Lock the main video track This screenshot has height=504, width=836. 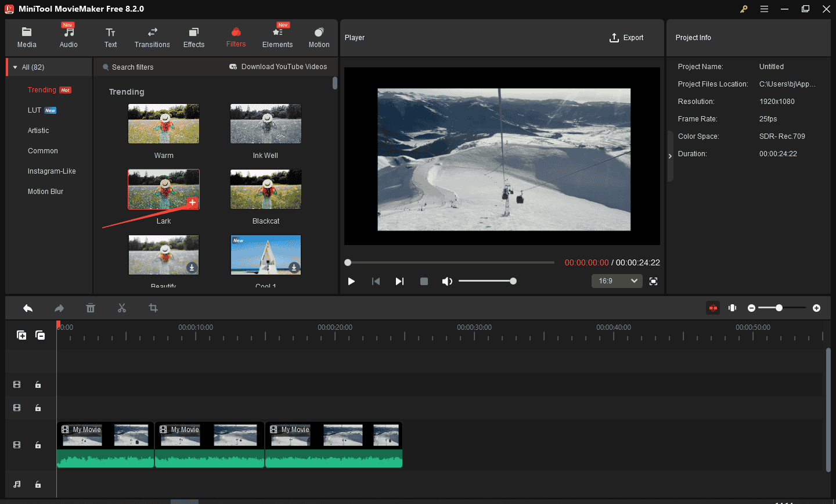coord(38,445)
